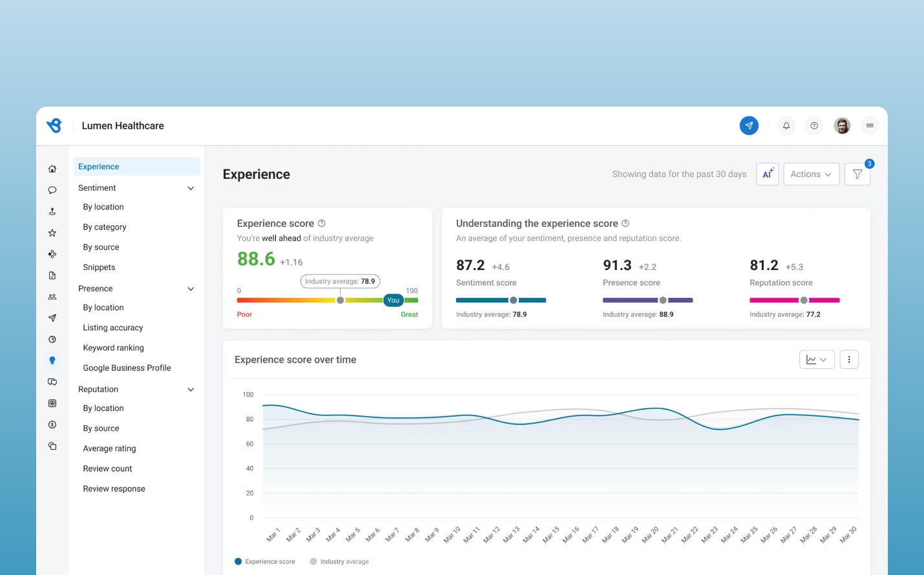Click the Presence section label

click(x=95, y=289)
